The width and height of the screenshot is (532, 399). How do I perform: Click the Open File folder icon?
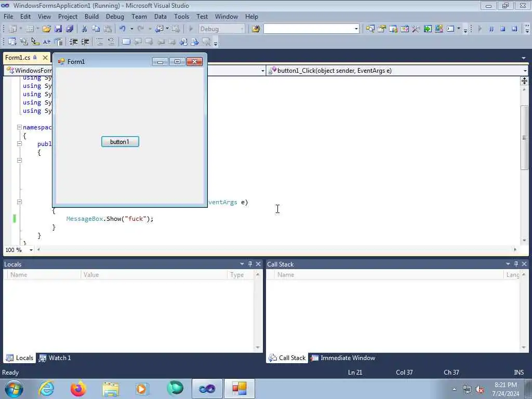(46, 29)
